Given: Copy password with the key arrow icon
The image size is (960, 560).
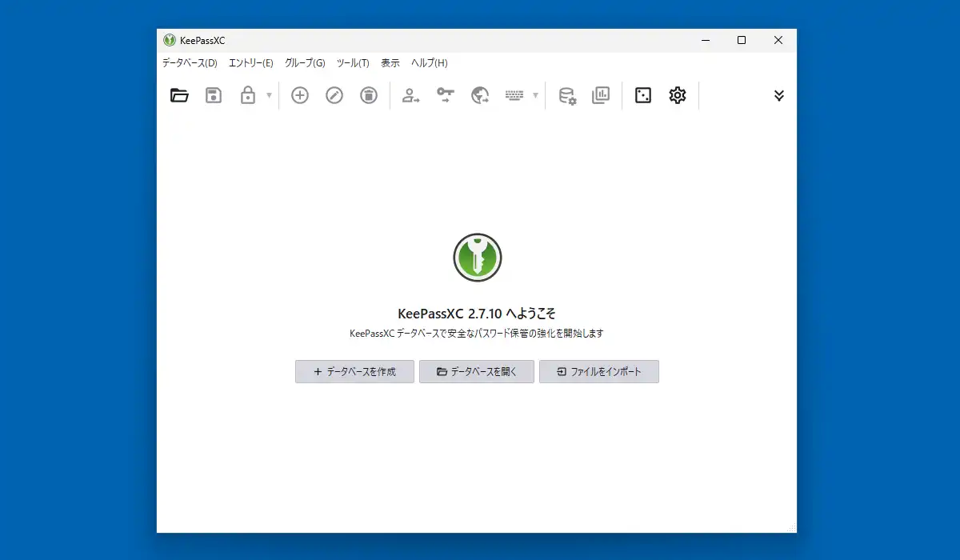Looking at the screenshot, I should click(445, 96).
